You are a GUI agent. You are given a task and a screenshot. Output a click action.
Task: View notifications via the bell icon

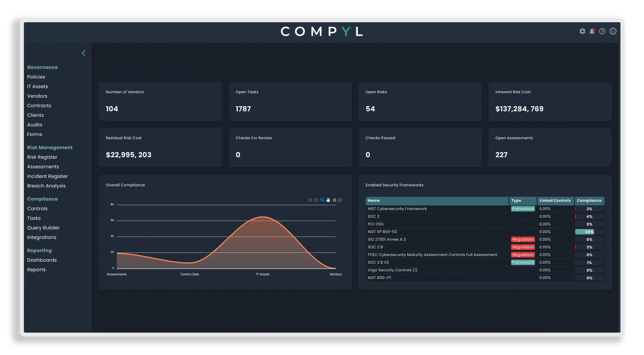592,31
